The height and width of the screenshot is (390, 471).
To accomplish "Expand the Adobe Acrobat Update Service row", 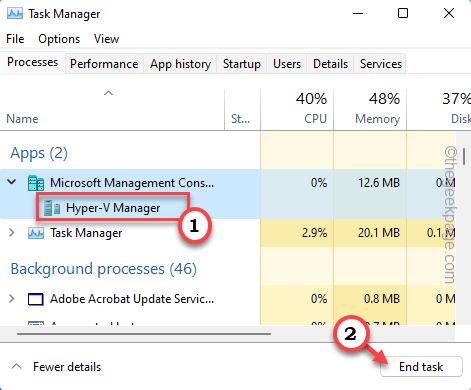I will coord(12,298).
